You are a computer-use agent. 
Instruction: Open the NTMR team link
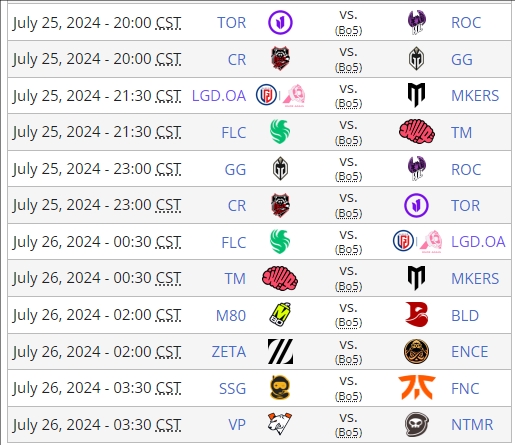[x=472, y=425]
